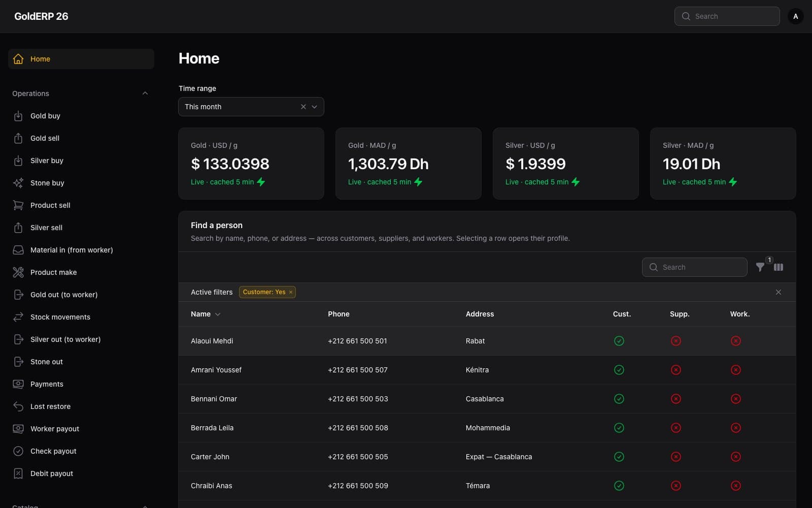The image size is (812, 508).
Task: Click the GoldERP 26 logo
Action: point(41,16)
